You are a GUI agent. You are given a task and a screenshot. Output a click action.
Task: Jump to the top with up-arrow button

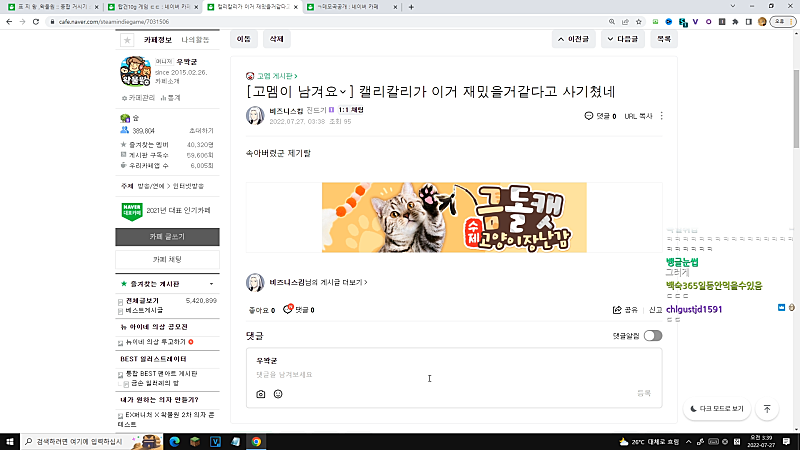tap(767, 409)
